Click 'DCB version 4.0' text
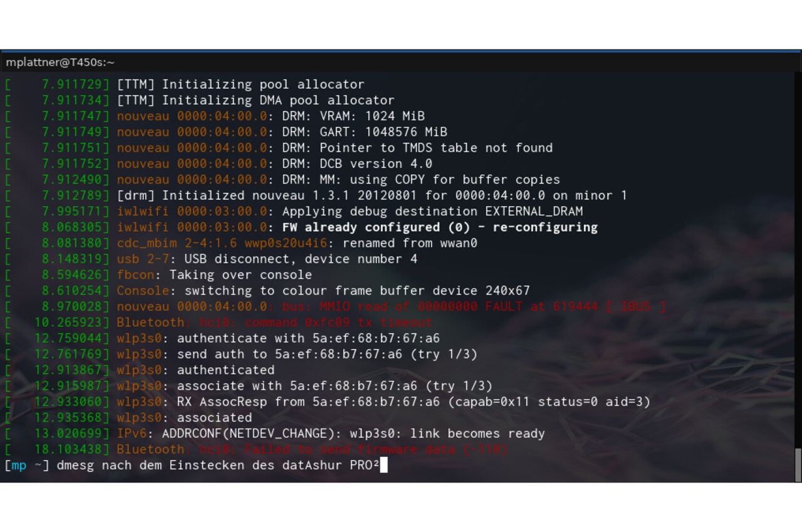Viewport: 802px width, 532px height. (376, 164)
